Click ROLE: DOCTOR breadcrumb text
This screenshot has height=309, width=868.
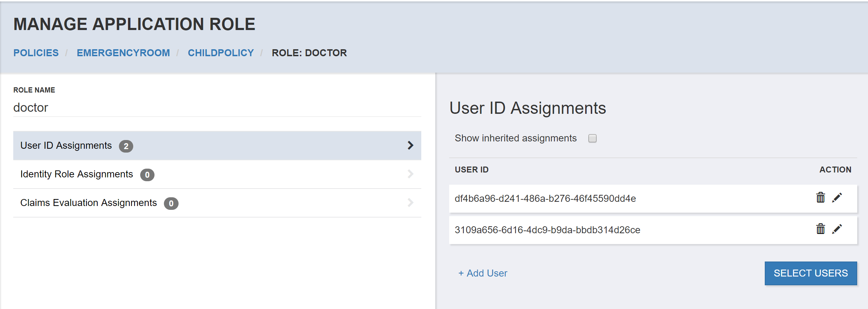point(309,53)
